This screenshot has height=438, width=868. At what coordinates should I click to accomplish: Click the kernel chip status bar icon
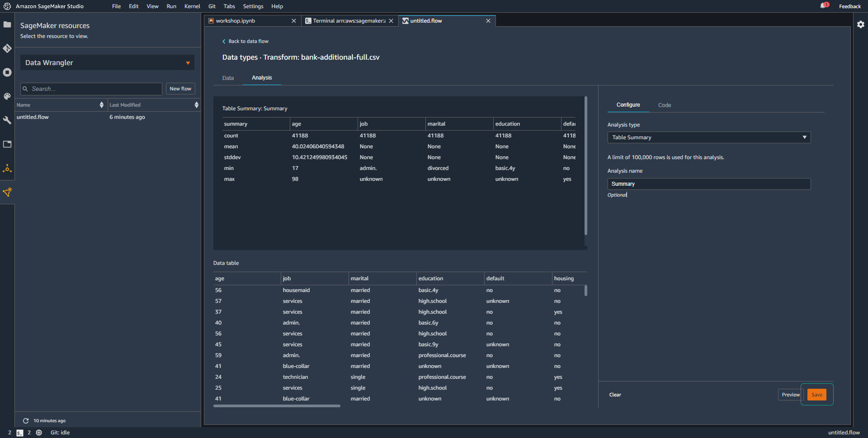point(39,433)
